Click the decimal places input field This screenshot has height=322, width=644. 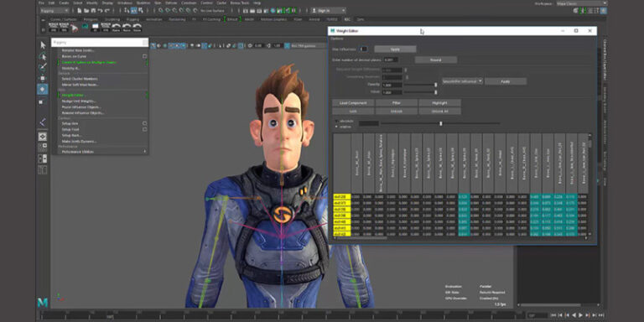pos(390,60)
